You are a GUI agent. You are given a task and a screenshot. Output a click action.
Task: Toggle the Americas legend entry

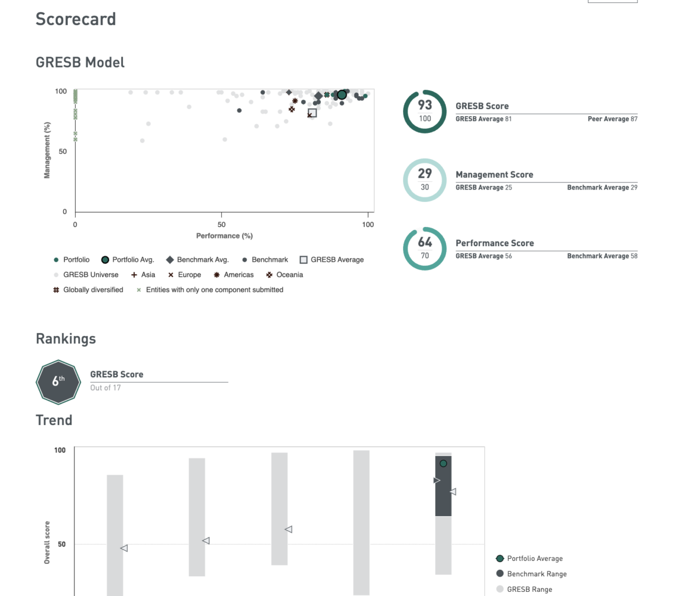coord(233,275)
